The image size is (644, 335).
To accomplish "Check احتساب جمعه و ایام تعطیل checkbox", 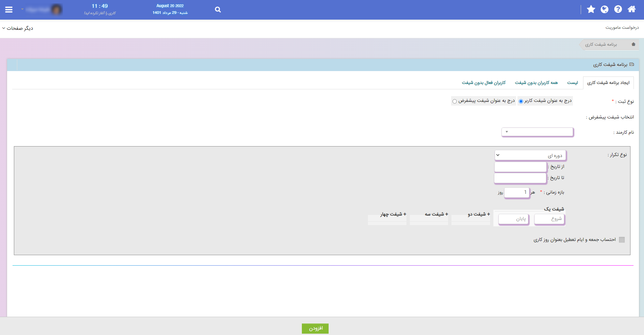I will (x=622, y=240).
